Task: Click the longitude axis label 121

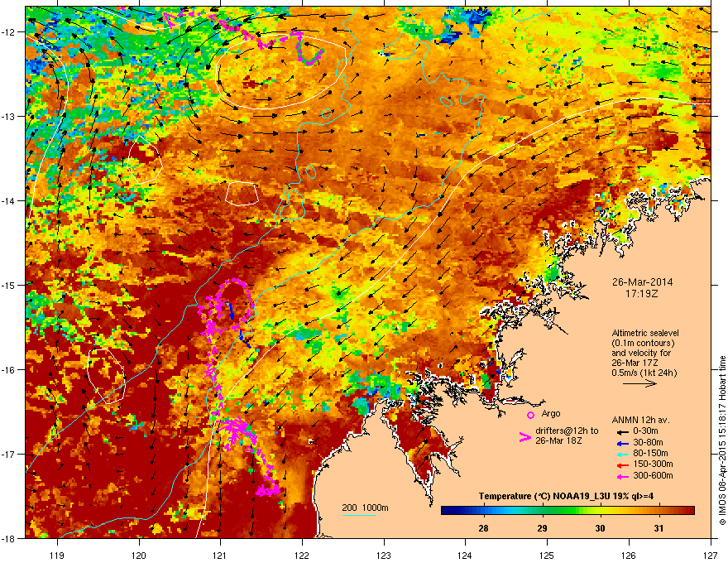Action: point(221,555)
